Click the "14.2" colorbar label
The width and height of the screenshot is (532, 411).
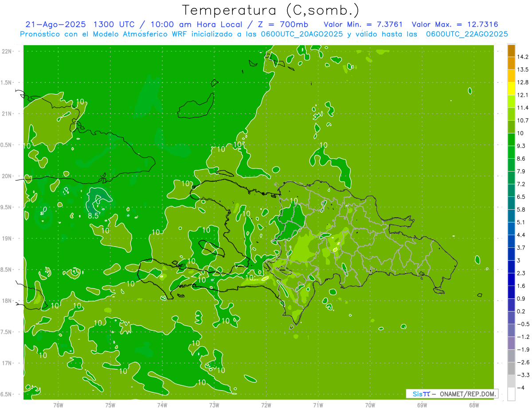coord(523,57)
